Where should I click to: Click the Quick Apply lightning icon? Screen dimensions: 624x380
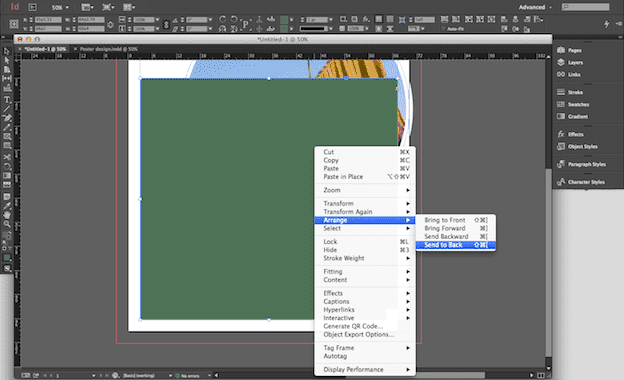(606, 24)
